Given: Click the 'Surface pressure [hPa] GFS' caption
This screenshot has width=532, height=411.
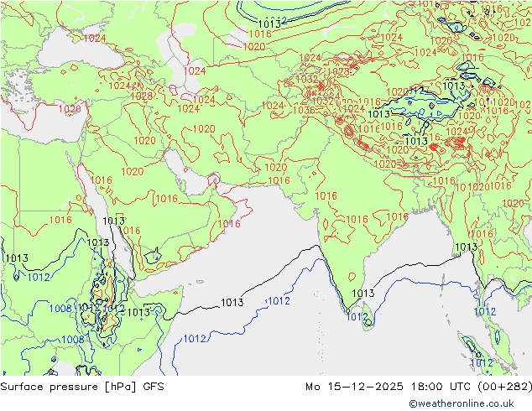Looking at the screenshot, I should [x=82, y=387].
